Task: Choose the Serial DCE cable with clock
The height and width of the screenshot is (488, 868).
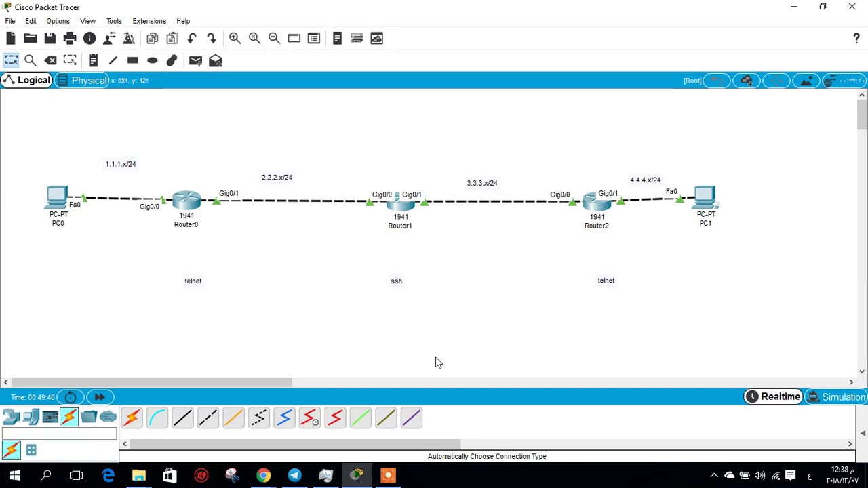Action: point(309,418)
